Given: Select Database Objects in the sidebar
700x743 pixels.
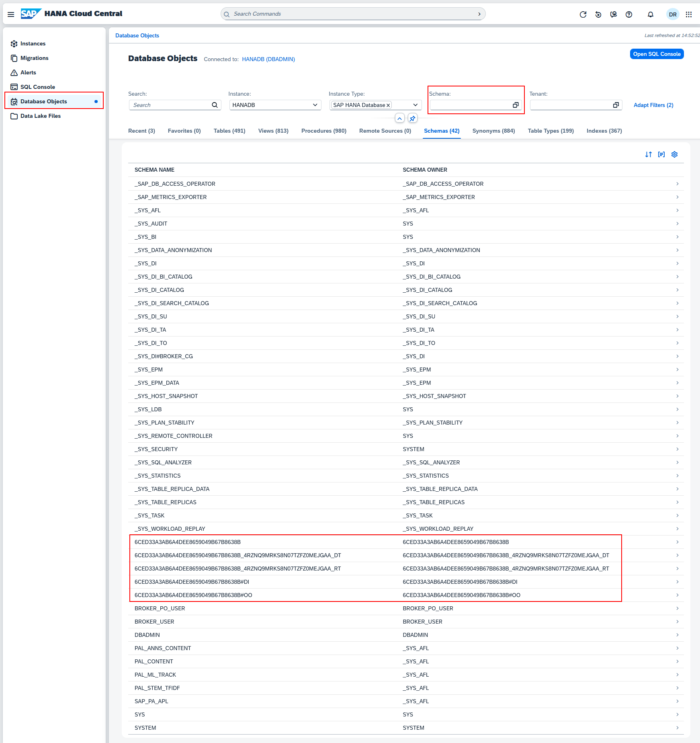Looking at the screenshot, I should pyautogui.click(x=54, y=101).
